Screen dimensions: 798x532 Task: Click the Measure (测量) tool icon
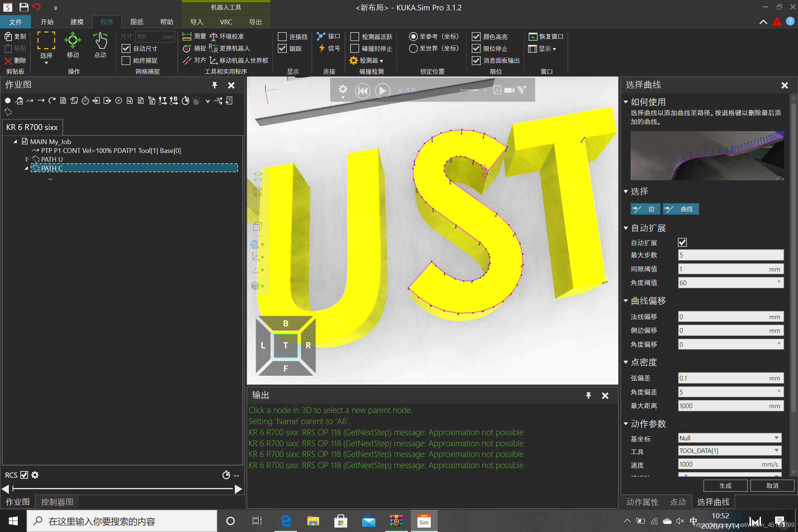(x=187, y=36)
